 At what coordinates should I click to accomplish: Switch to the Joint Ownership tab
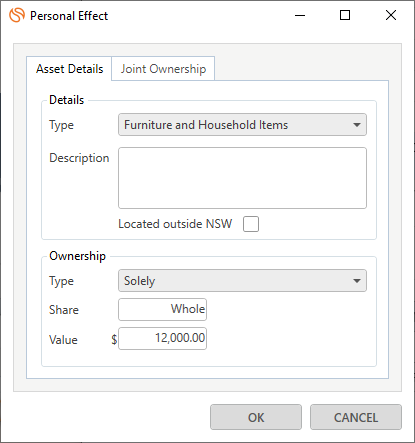(163, 69)
